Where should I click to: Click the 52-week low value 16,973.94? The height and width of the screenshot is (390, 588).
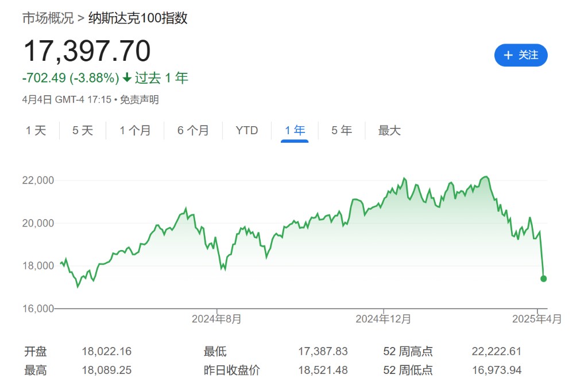(x=497, y=370)
